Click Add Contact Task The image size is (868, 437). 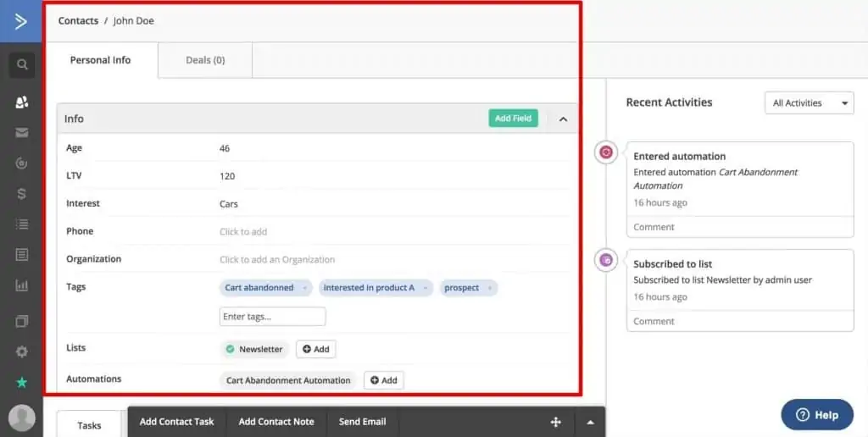click(x=176, y=422)
